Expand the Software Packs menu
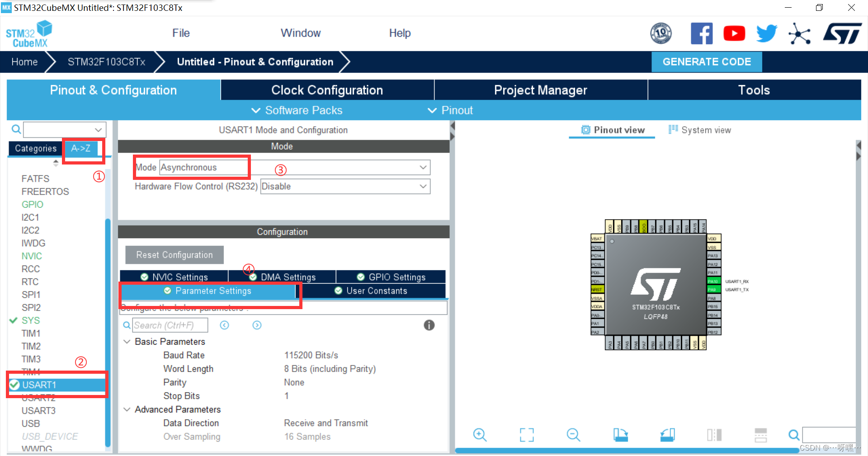This screenshot has height=456, width=868. (x=297, y=110)
